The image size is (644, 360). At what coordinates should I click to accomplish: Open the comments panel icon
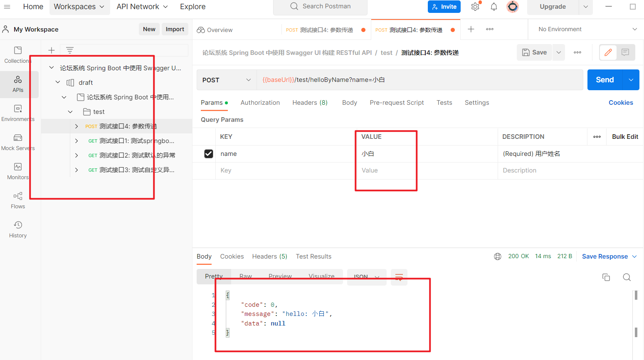625,52
